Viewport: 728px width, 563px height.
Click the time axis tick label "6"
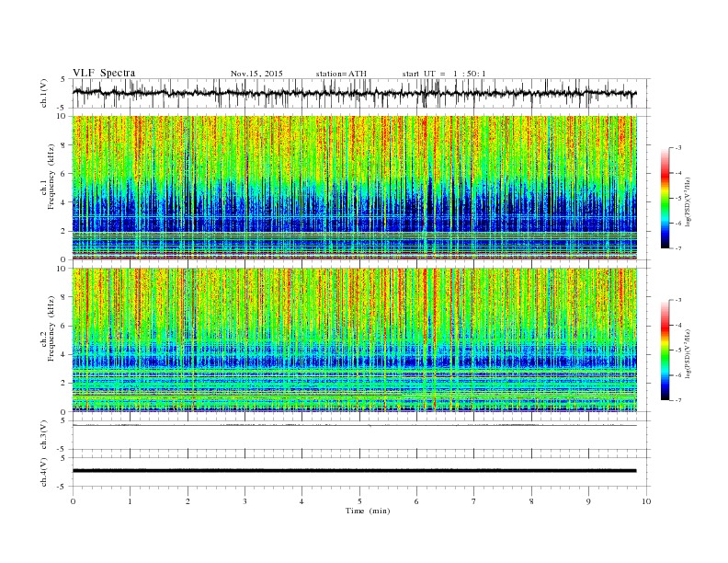pos(416,501)
